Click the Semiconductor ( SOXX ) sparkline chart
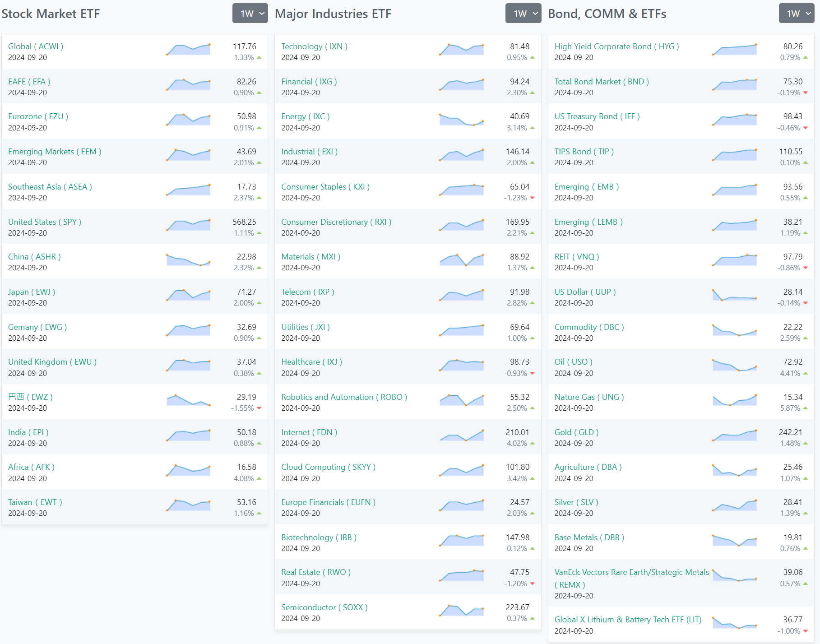The width and height of the screenshot is (820, 644). tap(461, 611)
